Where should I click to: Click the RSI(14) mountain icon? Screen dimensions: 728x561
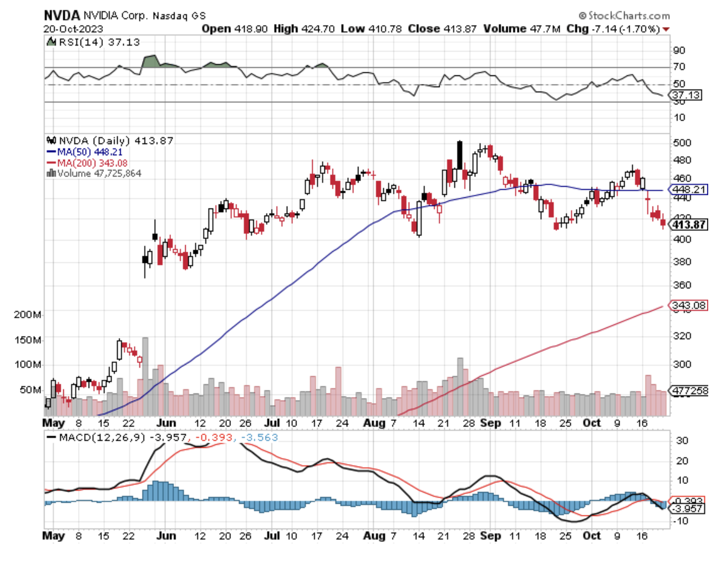[52, 42]
